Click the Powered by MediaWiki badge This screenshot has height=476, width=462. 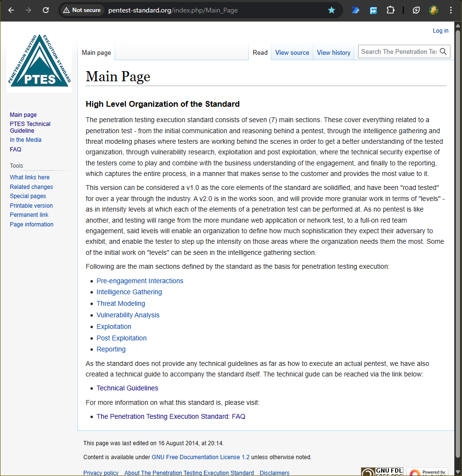point(427,472)
